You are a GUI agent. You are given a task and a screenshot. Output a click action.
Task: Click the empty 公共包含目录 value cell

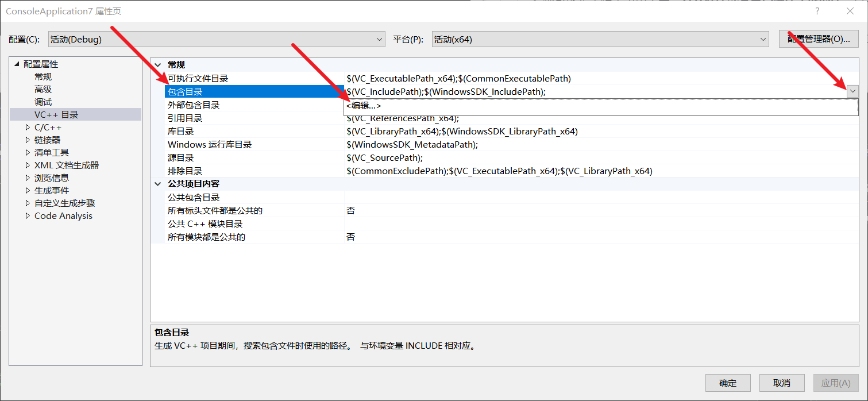point(601,197)
